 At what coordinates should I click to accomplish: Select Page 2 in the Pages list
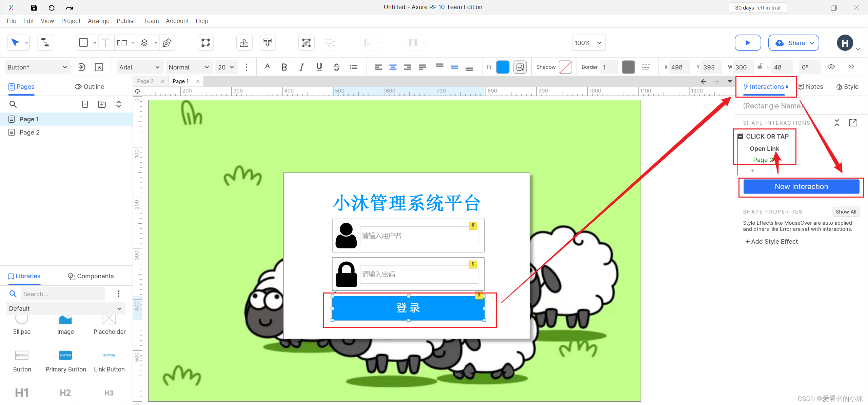[x=29, y=133]
